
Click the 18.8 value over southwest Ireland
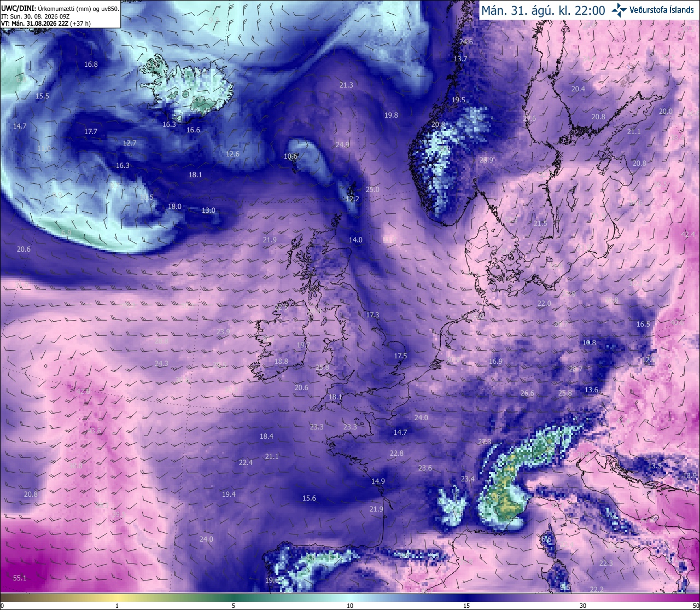tap(281, 362)
